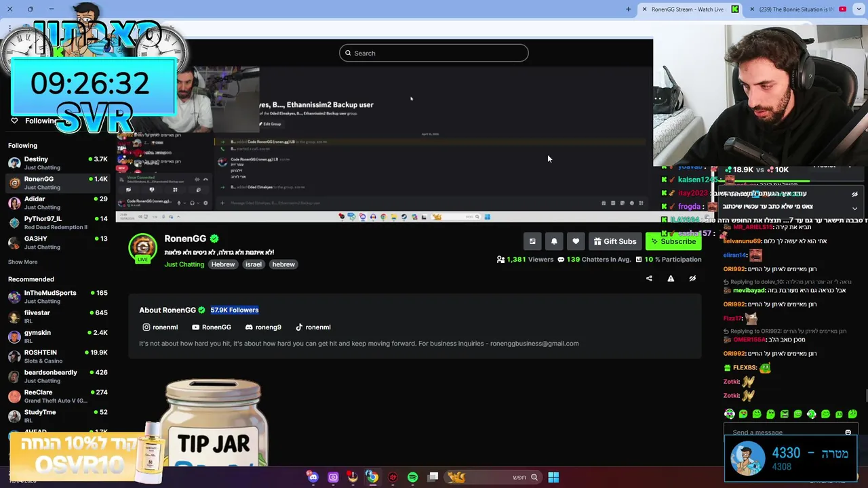Click the Just Chatting category link

tap(184, 264)
